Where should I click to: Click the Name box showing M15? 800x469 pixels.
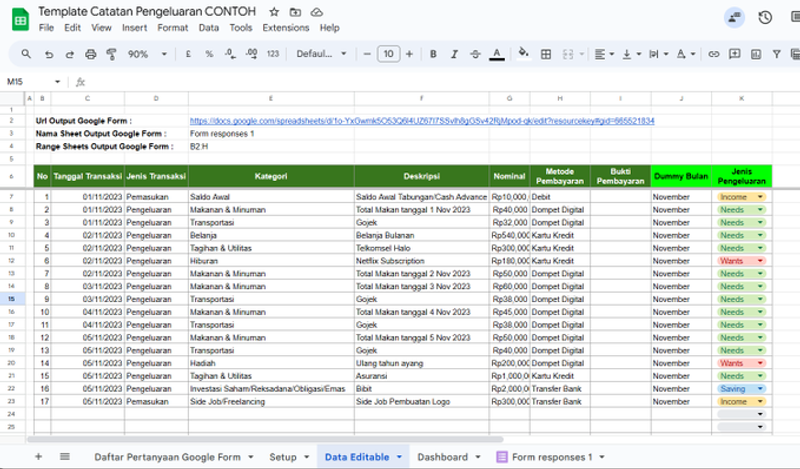pos(33,82)
